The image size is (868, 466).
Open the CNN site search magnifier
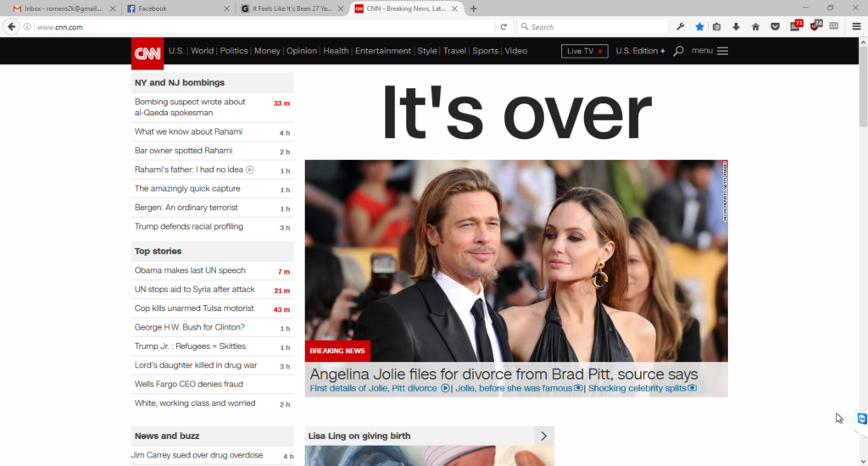(x=678, y=51)
